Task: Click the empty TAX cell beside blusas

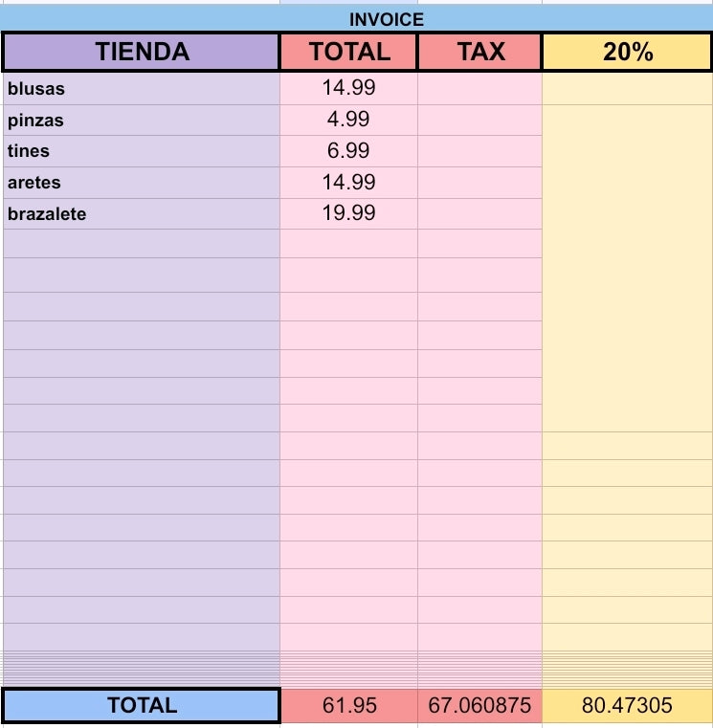Action: [479, 88]
